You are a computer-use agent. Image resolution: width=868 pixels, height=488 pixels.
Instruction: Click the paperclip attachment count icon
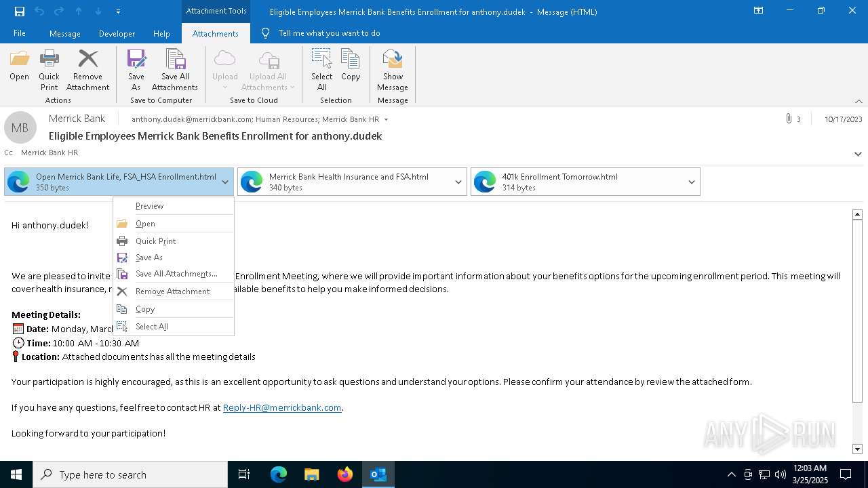pyautogui.click(x=789, y=119)
